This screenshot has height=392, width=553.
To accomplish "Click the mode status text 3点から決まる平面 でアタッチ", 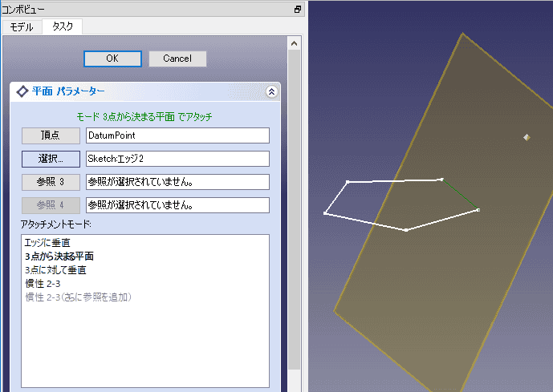I will [144, 116].
